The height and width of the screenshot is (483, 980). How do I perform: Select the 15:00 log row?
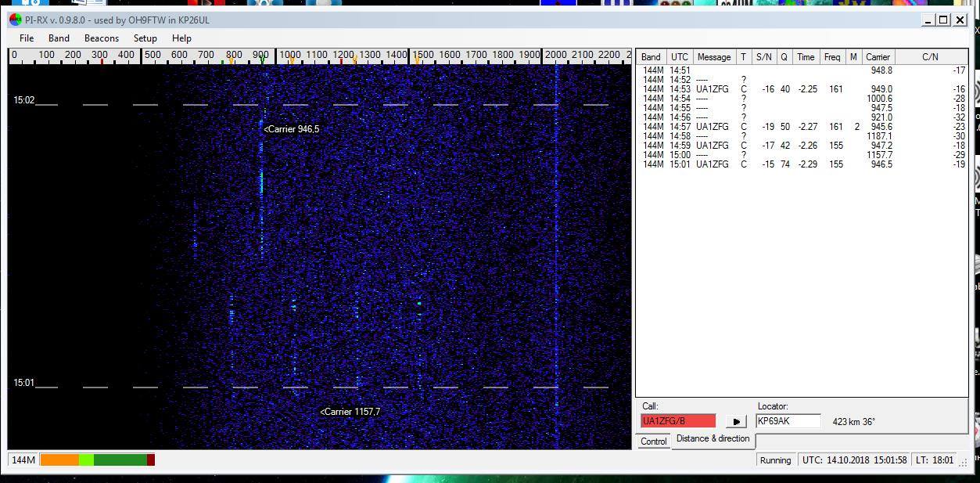coord(803,155)
